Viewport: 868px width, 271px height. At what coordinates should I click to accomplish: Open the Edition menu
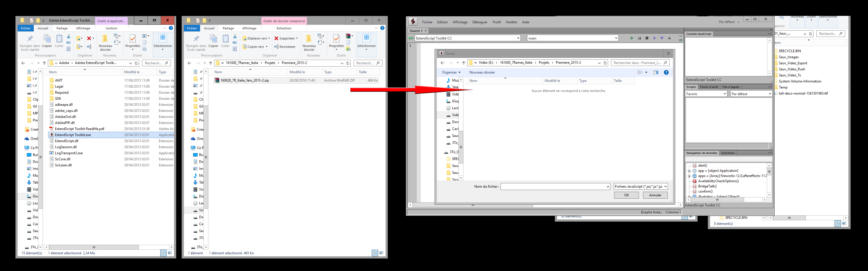click(x=442, y=22)
